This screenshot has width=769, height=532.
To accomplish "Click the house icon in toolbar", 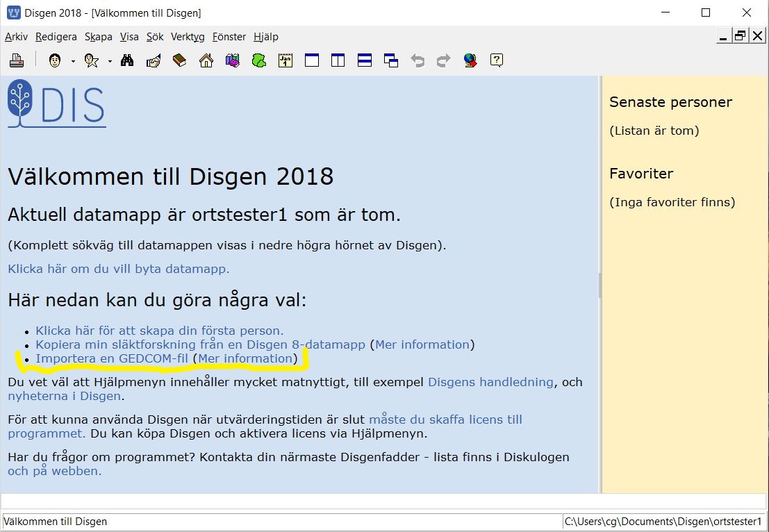I will [206, 60].
